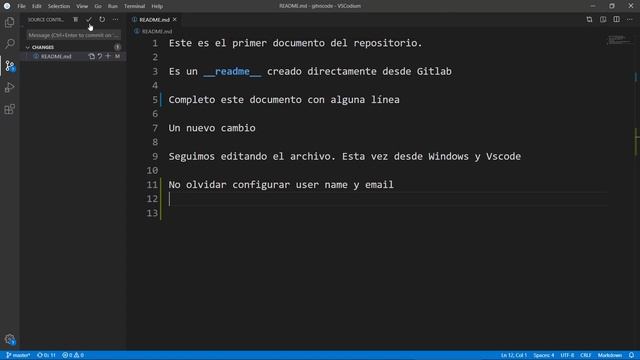Open Run and Debug view

(x=9, y=87)
